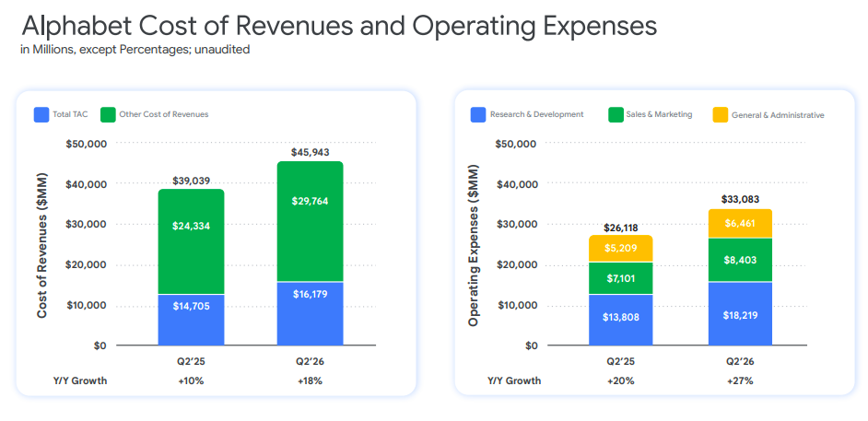Click the Sales & Marketing legend label
This screenshot has width=868, height=421.
pyautogui.click(x=660, y=114)
